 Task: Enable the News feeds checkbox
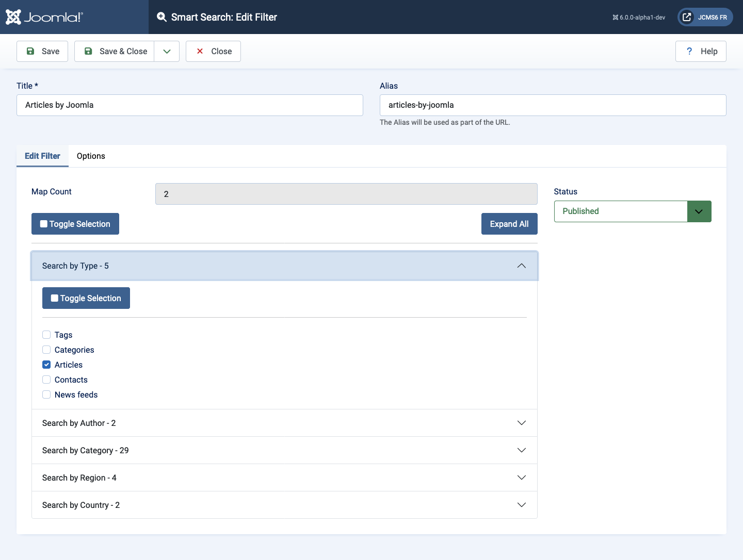pos(46,394)
